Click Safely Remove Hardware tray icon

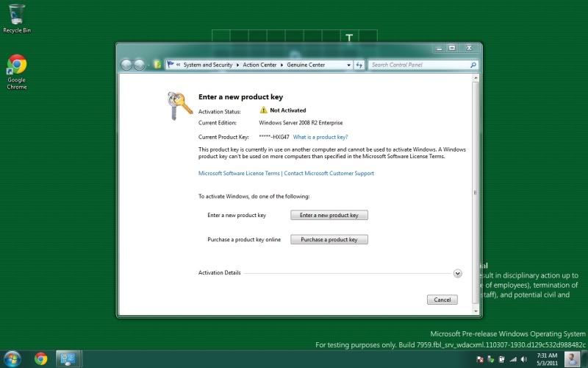490,360
